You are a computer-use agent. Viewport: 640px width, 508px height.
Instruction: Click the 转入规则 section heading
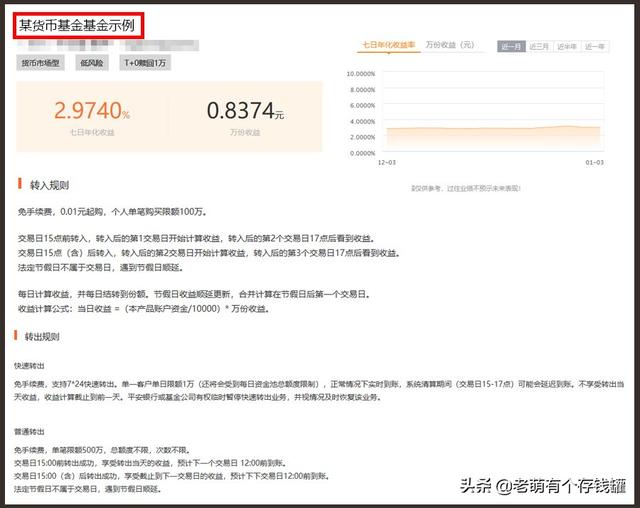pyautogui.click(x=49, y=185)
